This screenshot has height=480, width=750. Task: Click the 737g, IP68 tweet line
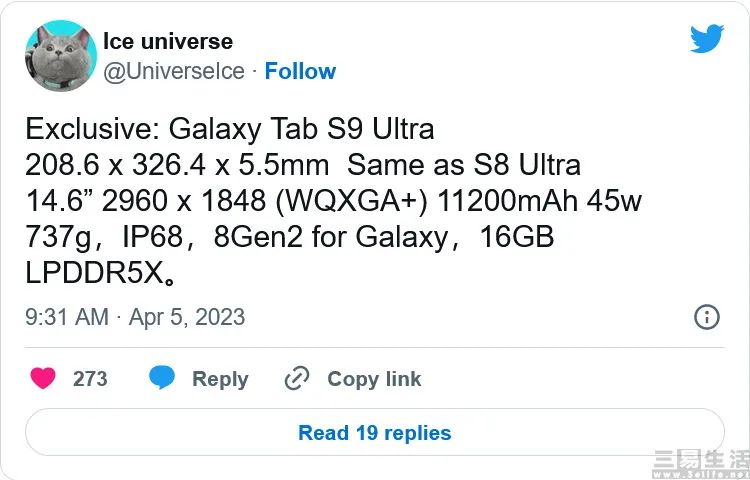[x=289, y=237]
